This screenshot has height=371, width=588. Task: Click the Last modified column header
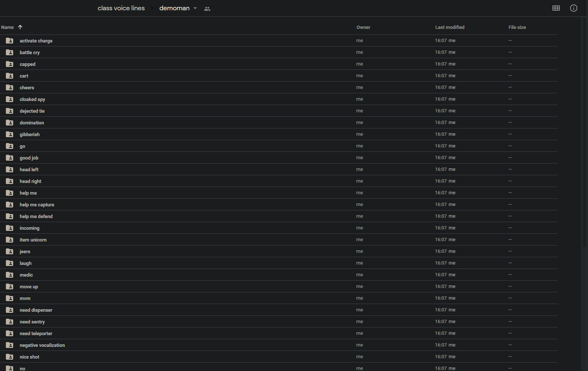click(450, 27)
